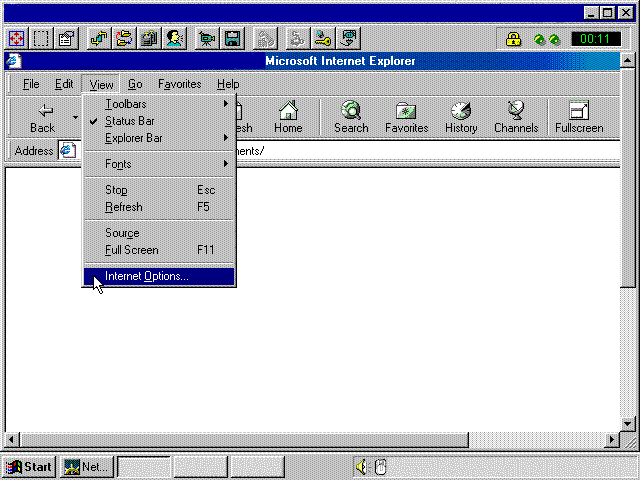640x480 pixels.
Task: Open the Favorites toolbar button with folder icon
Action: click(407, 118)
